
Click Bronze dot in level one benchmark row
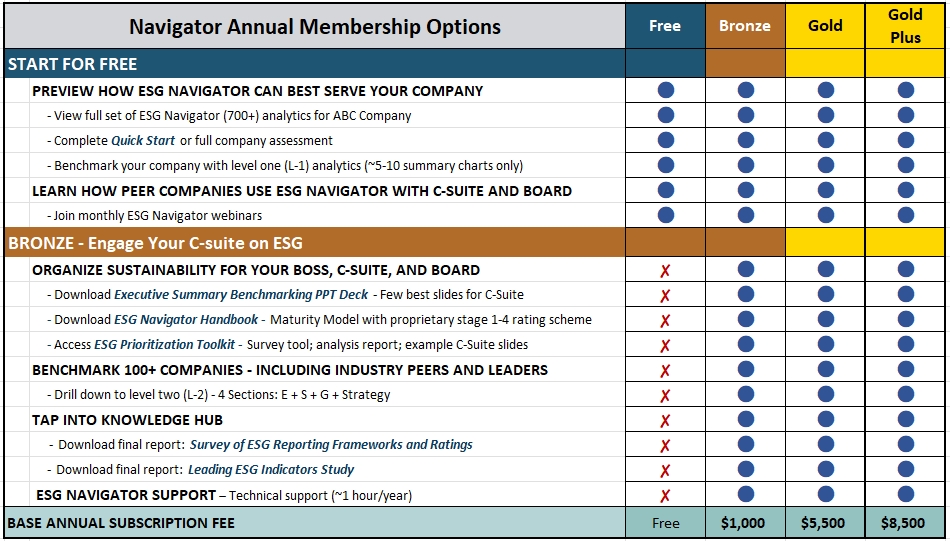click(745, 165)
